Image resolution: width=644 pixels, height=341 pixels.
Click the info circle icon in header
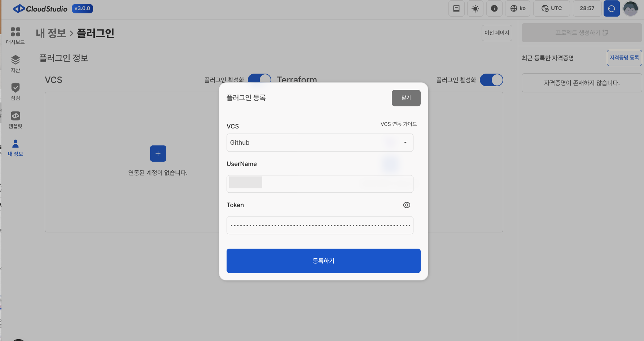point(494,9)
